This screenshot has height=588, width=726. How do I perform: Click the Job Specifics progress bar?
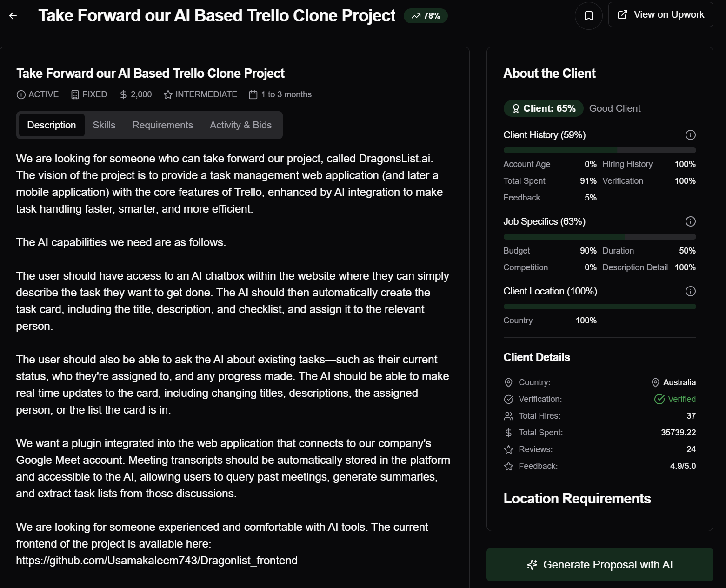599,237
